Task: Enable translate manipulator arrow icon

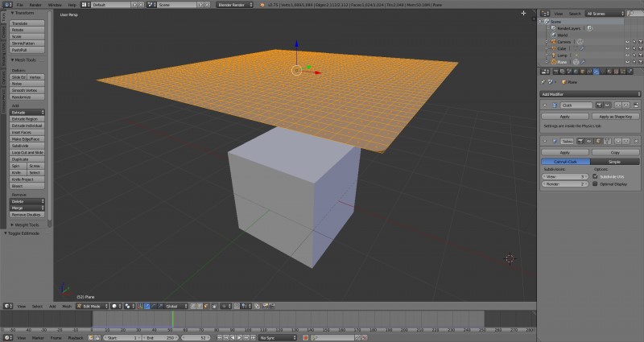Action: coord(147,307)
